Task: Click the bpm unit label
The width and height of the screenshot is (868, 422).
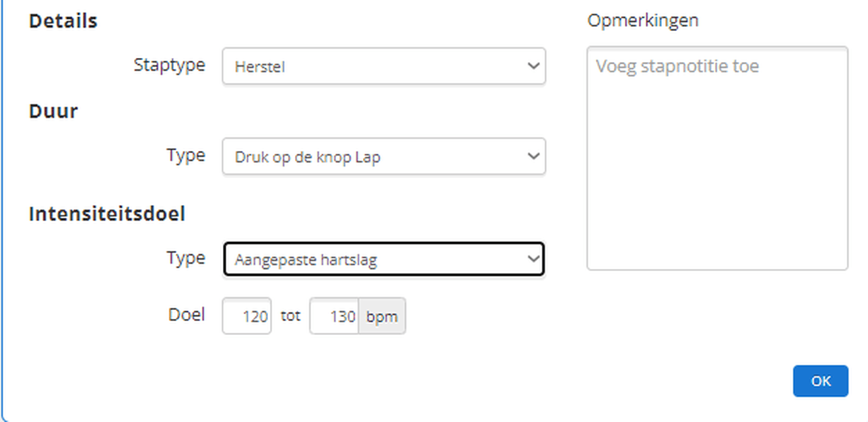Action: pos(382,315)
